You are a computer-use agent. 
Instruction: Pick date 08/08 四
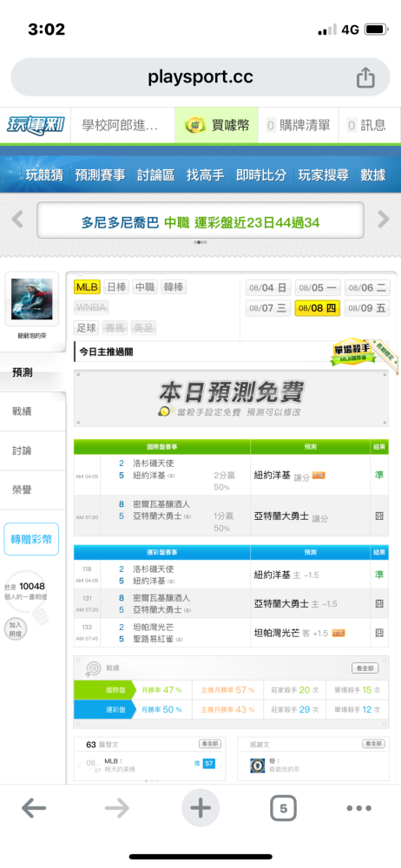319,308
